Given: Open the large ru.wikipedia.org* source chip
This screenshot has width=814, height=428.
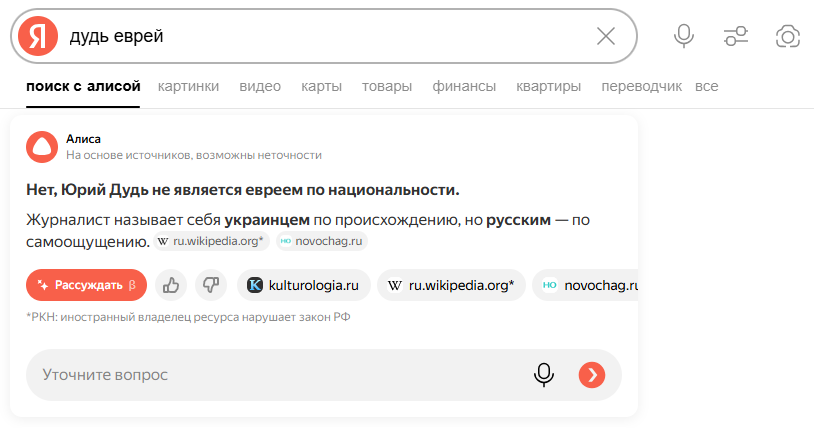Looking at the screenshot, I should (x=451, y=285).
